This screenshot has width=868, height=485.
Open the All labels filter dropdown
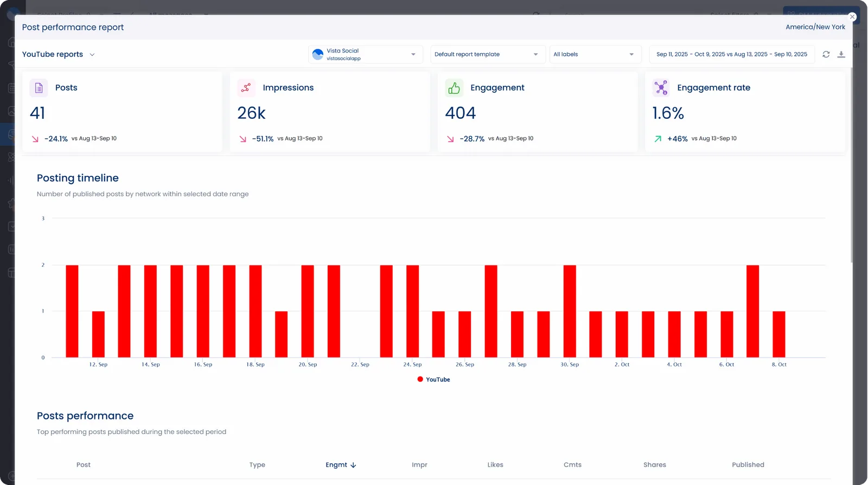[595, 54]
